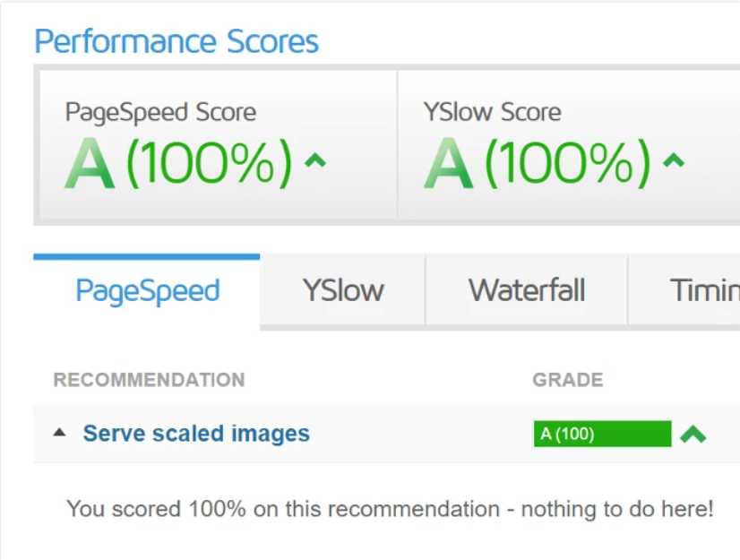The image size is (740, 560).
Task: Switch to the PageSpeed tab
Action: coord(147,290)
